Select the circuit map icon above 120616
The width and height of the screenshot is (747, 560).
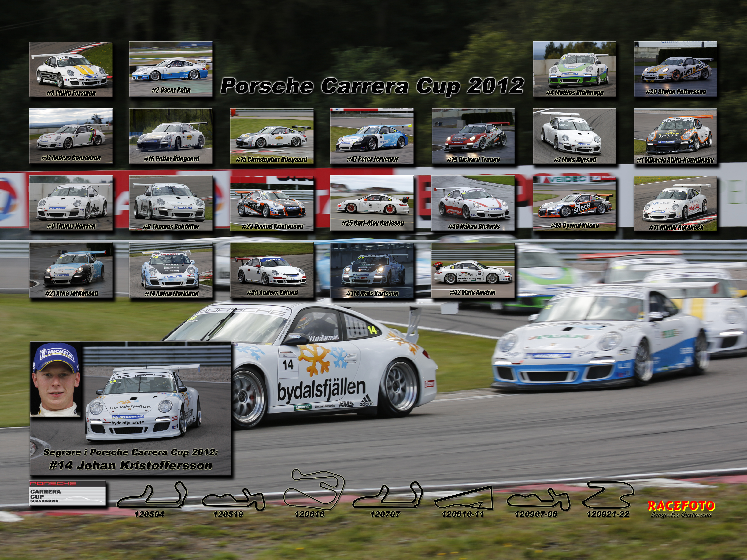[314, 489]
